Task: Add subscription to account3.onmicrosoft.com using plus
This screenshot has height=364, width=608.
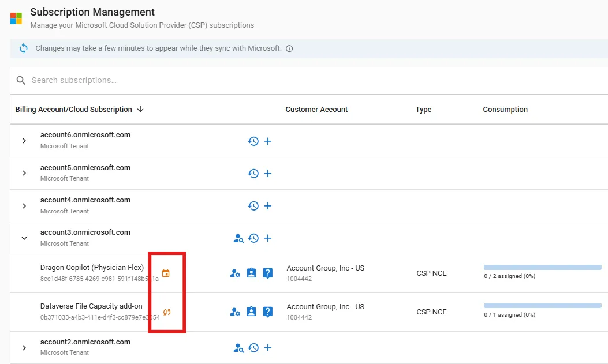Action: (x=267, y=238)
